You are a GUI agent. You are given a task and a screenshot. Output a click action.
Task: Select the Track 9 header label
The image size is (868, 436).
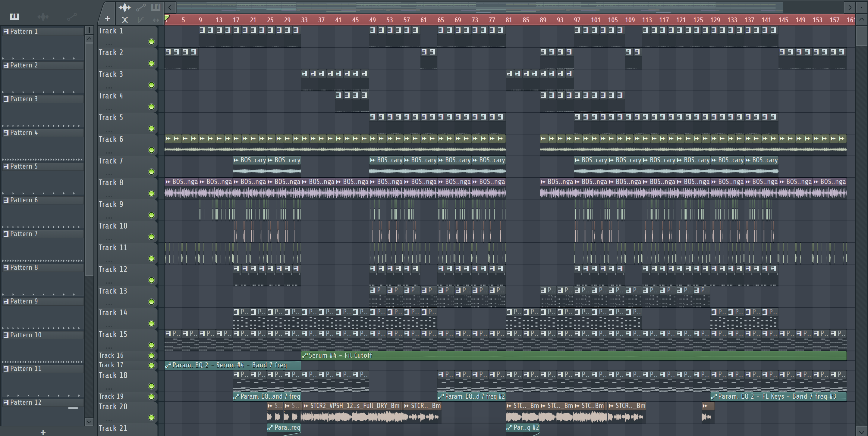(111, 204)
